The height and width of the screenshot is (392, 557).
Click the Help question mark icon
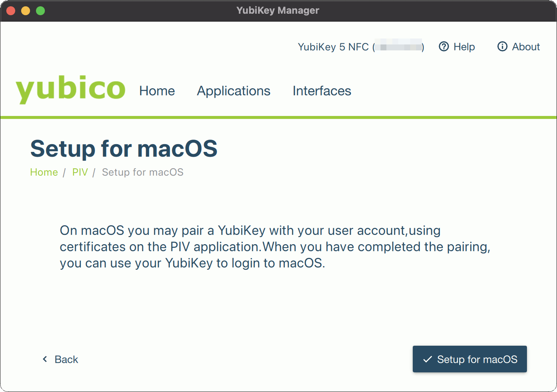(444, 47)
